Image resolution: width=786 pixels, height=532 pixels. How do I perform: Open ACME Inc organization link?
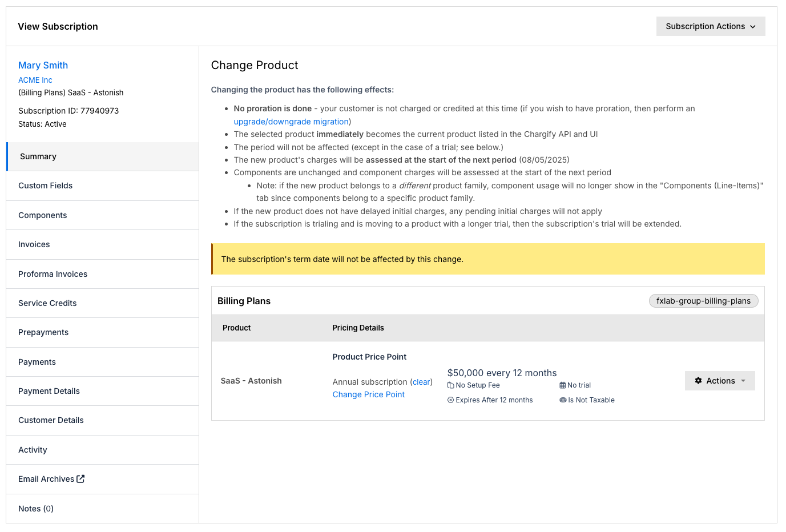point(35,80)
